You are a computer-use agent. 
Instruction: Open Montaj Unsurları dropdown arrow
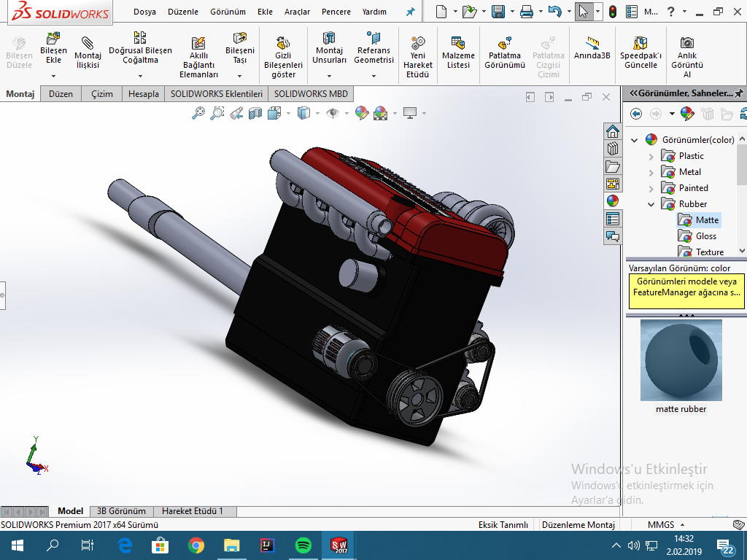(329, 76)
